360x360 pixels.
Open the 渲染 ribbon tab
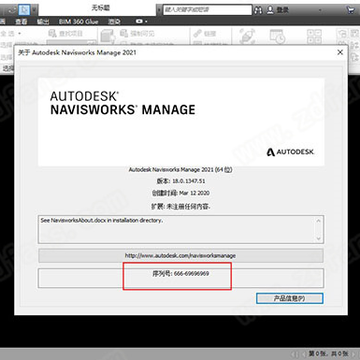coord(114,22)
